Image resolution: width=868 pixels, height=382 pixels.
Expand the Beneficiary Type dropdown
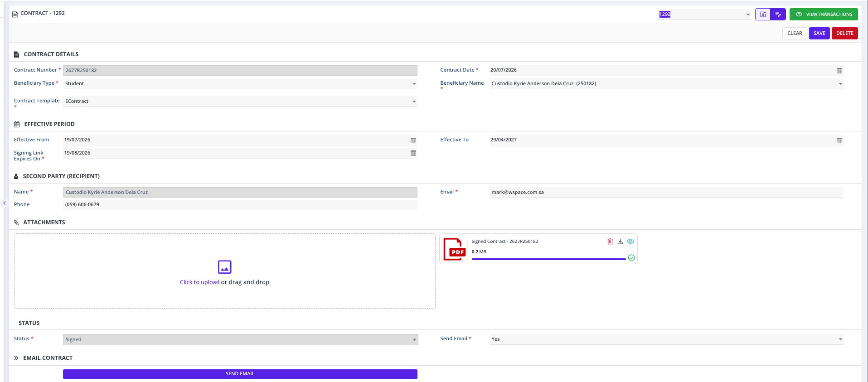click(414, 84)
